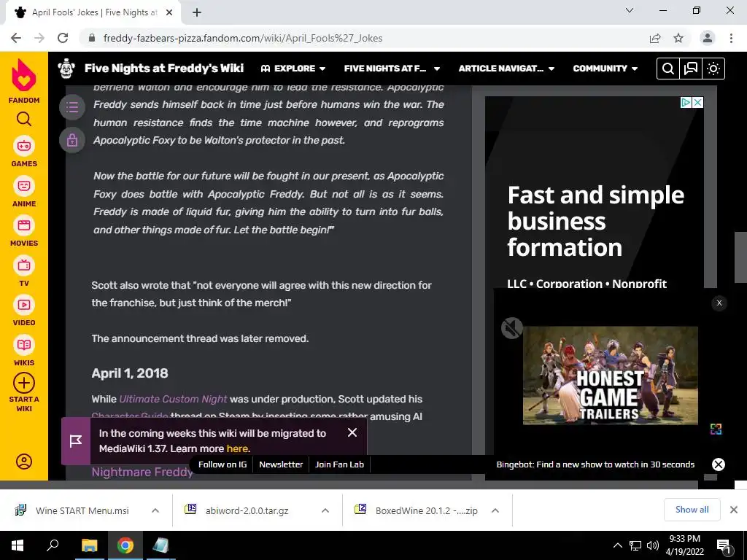Image resolution: width=747 pixels, height=560 pixels.
Task: Click the Newsletter button
Action: coord(281,464)
